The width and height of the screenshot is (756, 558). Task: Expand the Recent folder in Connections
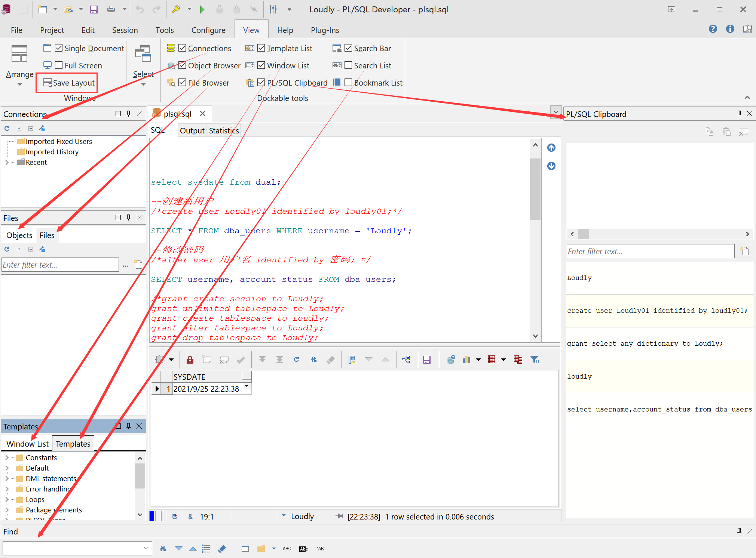[7, 162]
